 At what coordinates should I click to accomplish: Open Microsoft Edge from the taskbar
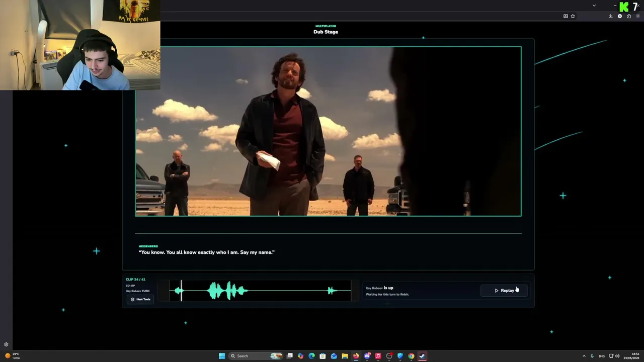[312, 356]
